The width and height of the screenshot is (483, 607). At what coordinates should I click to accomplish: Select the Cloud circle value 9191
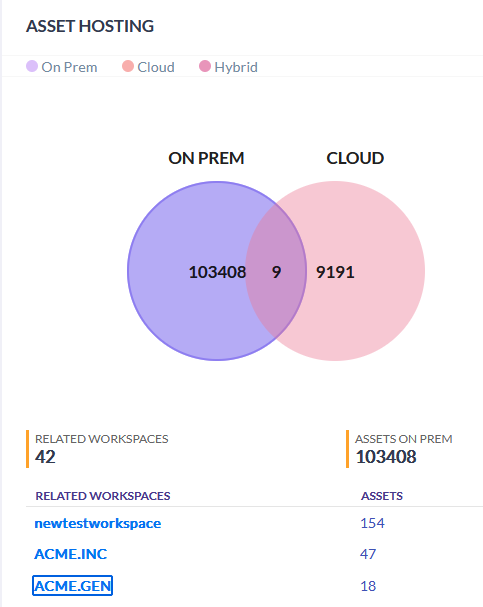[335, 272]
